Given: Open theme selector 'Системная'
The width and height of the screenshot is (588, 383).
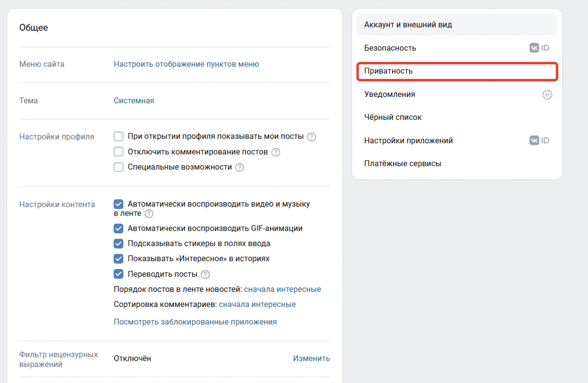Looking at the screenshot, I should [x=134, y=100].
